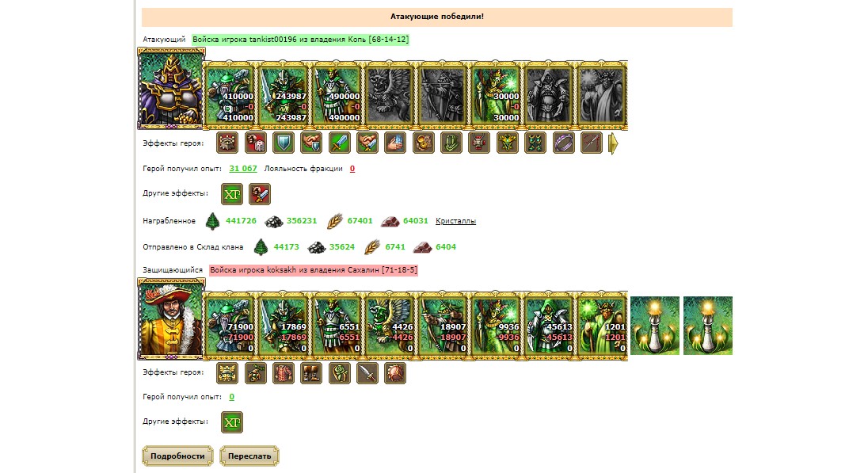Click the defender's boots effect icon
Screen dimensions: 868x473
click(x=311, y=372)
